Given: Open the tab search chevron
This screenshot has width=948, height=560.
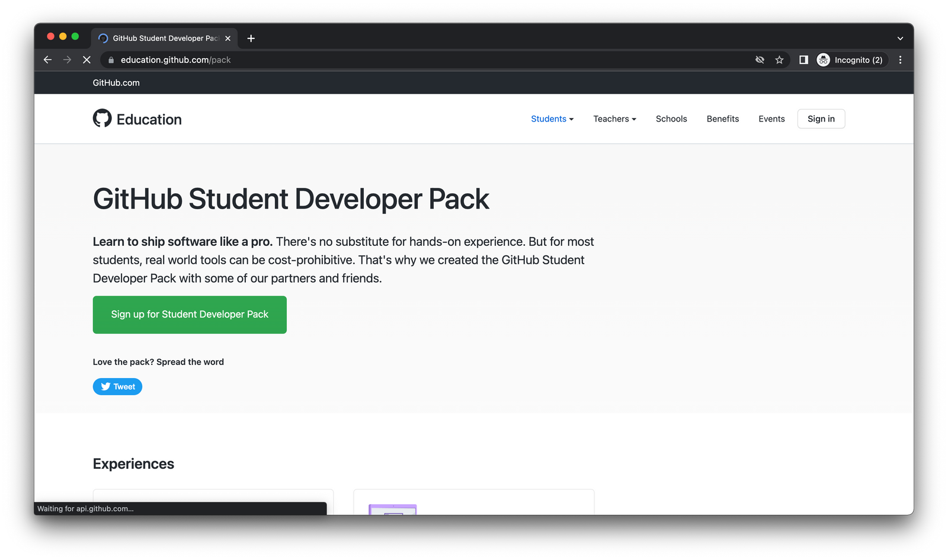Looking at the screenshot, I should point(900,38).
